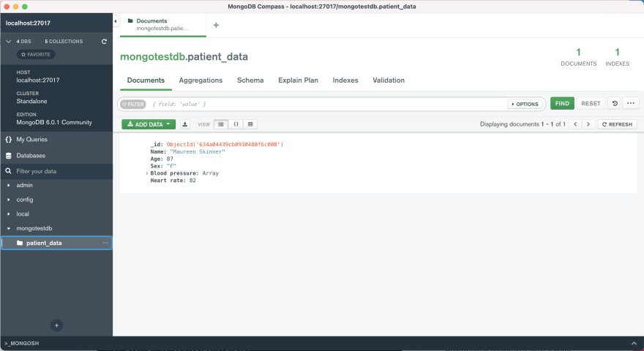Click the search magnifier icon in sidebar
This screenshot has height=351, width=644.
8,171
